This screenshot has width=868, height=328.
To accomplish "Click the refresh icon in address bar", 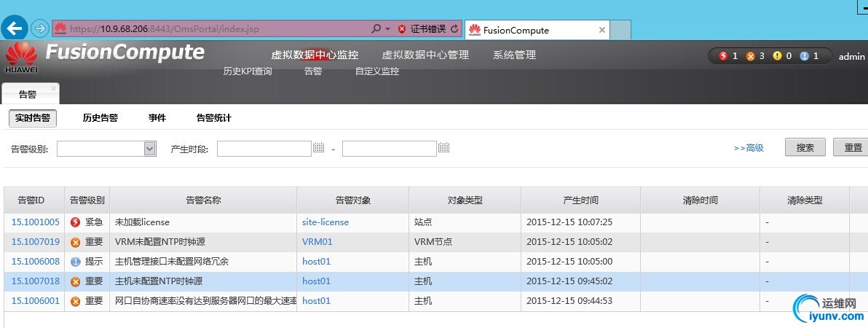I will (x=454, y=29).
